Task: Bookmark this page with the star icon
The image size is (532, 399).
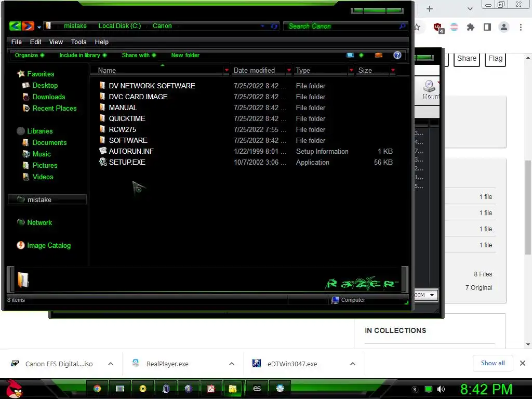Action: [417, 27]
